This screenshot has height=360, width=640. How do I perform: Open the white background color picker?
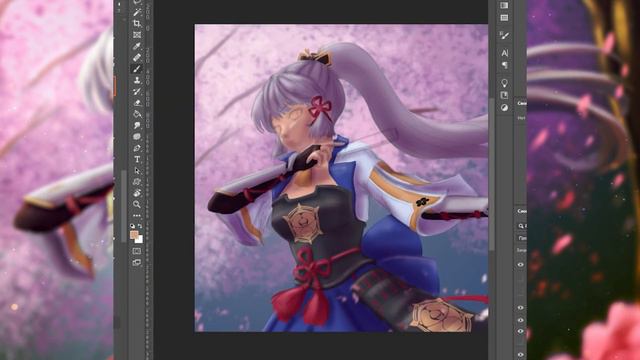point(140,240)
